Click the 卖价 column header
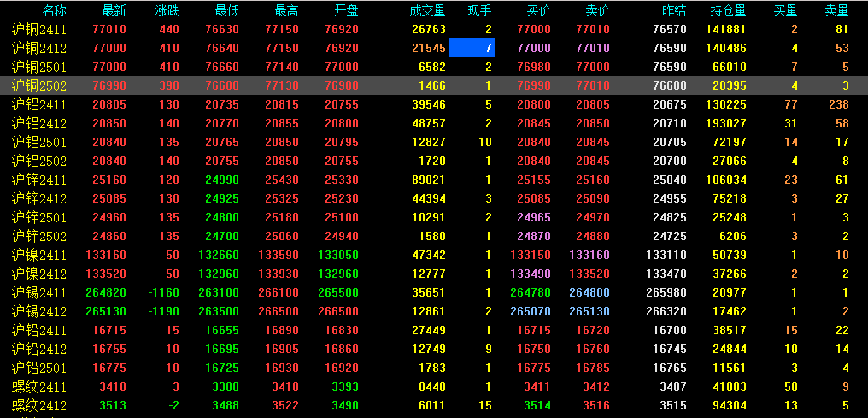868x418 pixels. click(597, 10)
